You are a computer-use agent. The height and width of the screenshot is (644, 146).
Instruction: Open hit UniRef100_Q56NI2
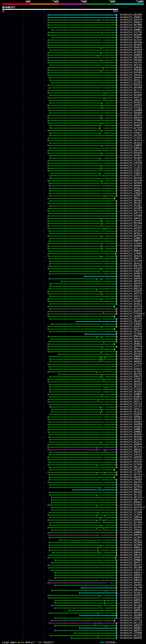[131, 17]
